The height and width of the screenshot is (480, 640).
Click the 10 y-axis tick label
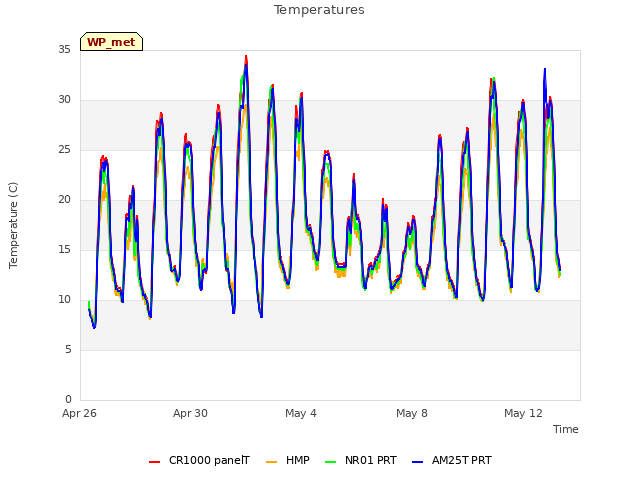pyautogui.click(x=64, y=300)
